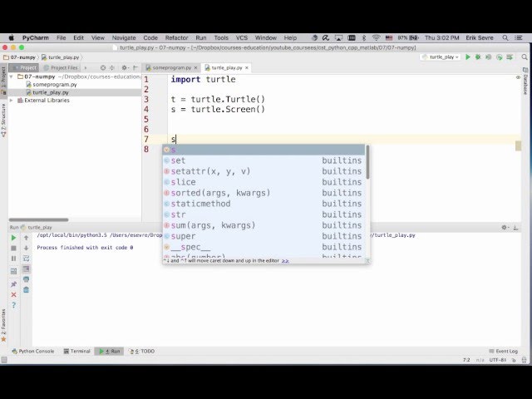
Task: Open someprogram.py in project tree
Action: tap(55, 85)
